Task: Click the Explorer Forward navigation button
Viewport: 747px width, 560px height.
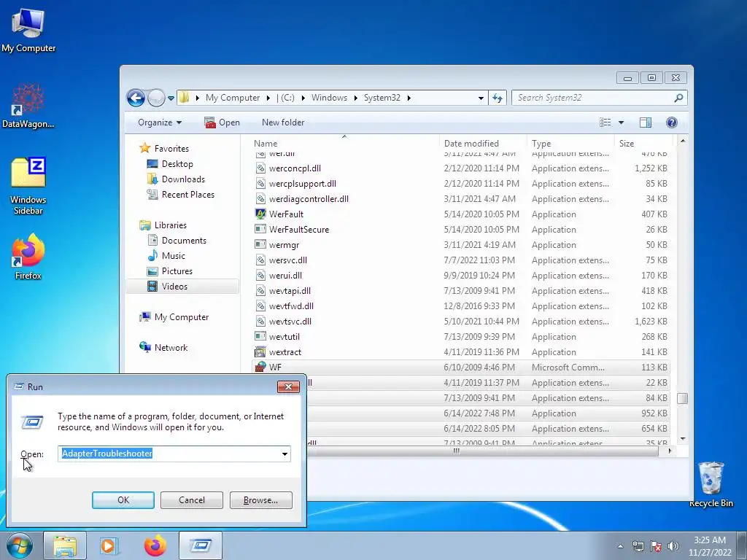Action: coord(156,98)
